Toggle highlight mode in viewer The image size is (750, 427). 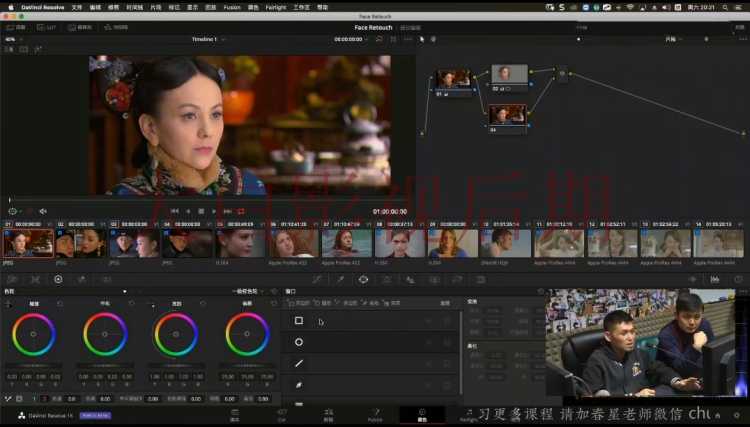38,49
